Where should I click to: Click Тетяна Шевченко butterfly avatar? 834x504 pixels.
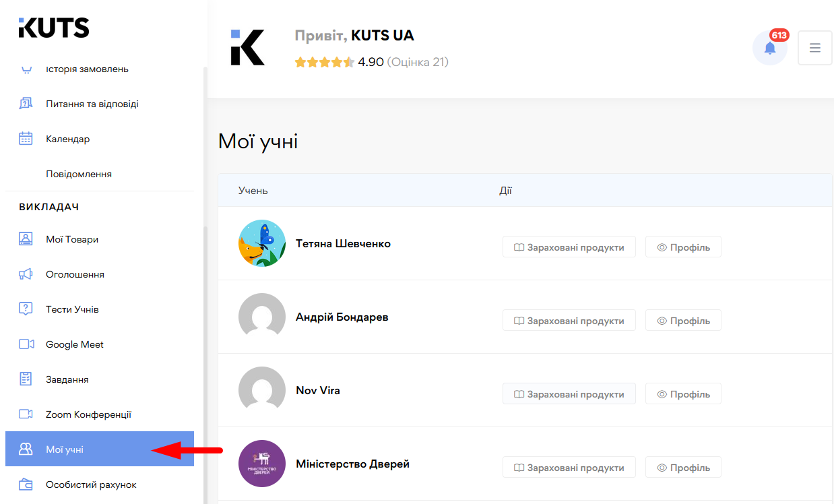tap(262, 243)
